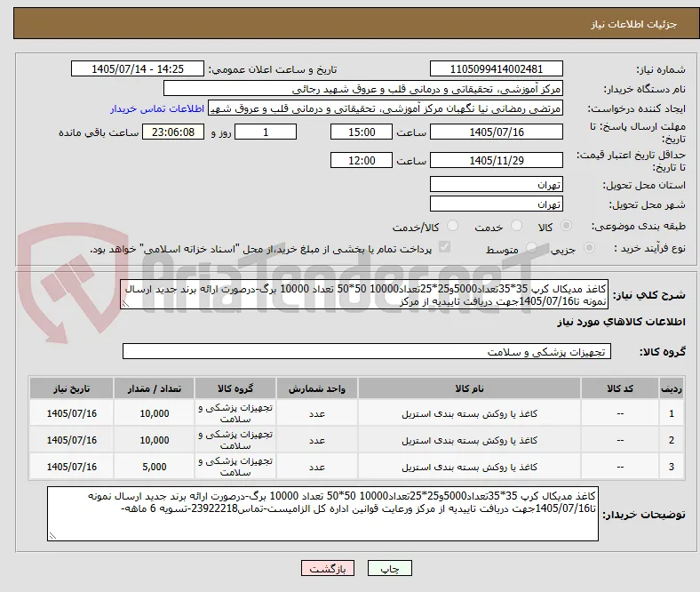Click the تعداد / مقدار column header
The width and height of the screenshot is (700, 592).
[154, 388]
